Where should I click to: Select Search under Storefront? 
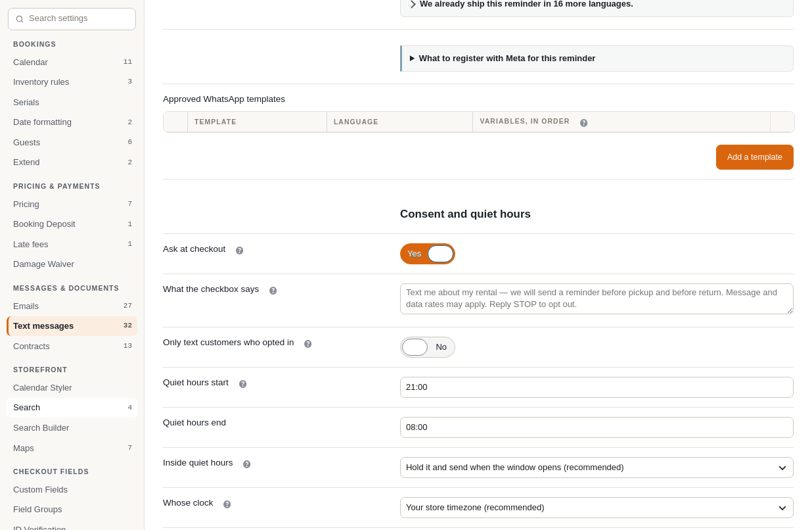pos(72,408)
